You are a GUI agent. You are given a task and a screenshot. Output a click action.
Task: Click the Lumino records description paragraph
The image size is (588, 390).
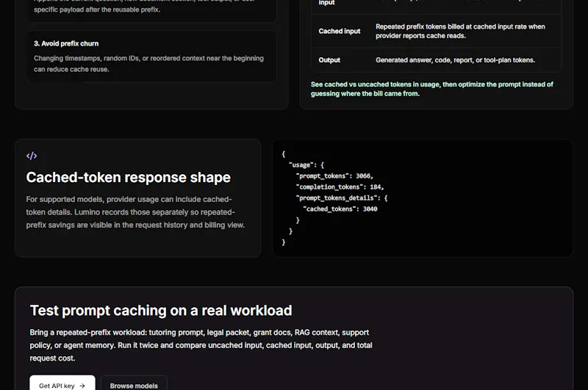point(135,212)
